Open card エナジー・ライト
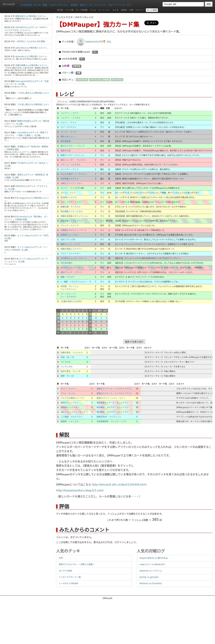The height and width of the screenshot is (644, 215). coord(69,123)
